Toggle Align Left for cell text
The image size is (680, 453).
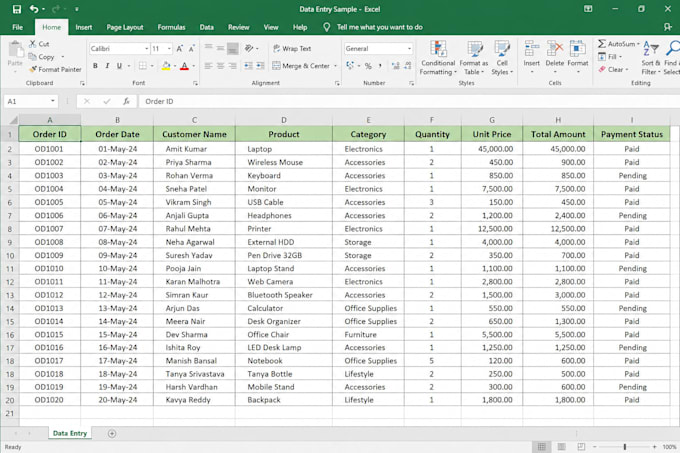coord(209,66)
